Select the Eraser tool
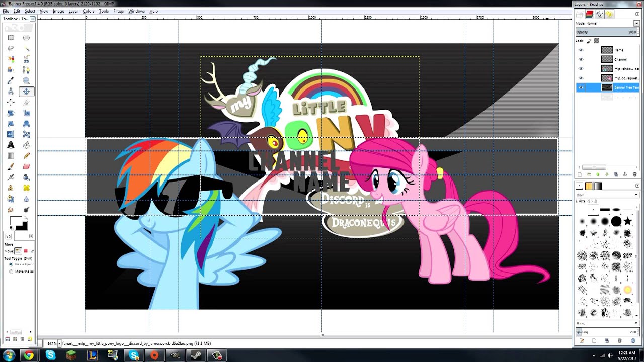Viewport: 644px width, 362px height. pos(26,166)
